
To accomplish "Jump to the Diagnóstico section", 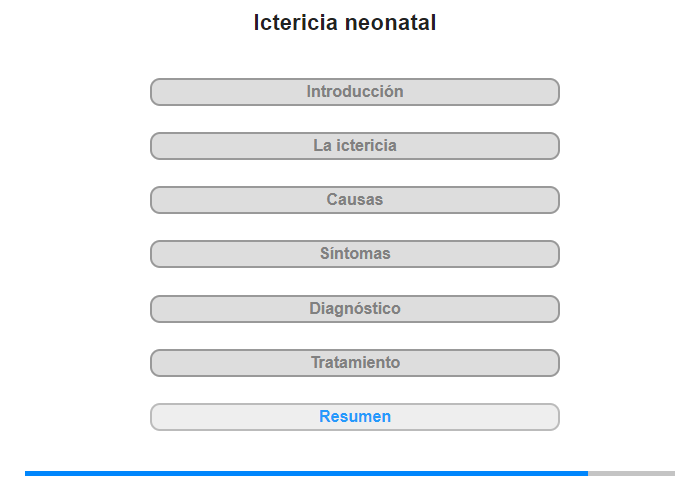I will tap(354, 309).
